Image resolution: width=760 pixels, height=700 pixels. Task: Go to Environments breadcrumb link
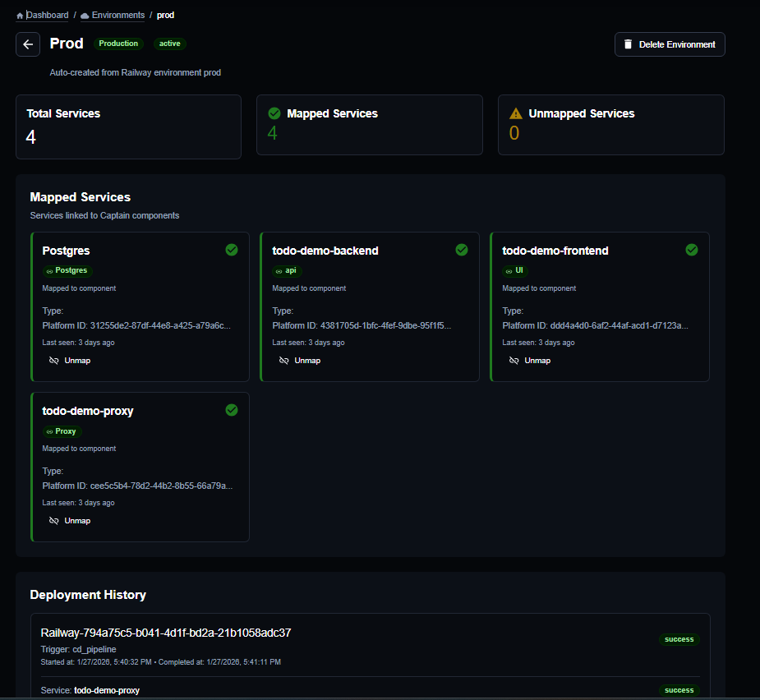[117, 16]
